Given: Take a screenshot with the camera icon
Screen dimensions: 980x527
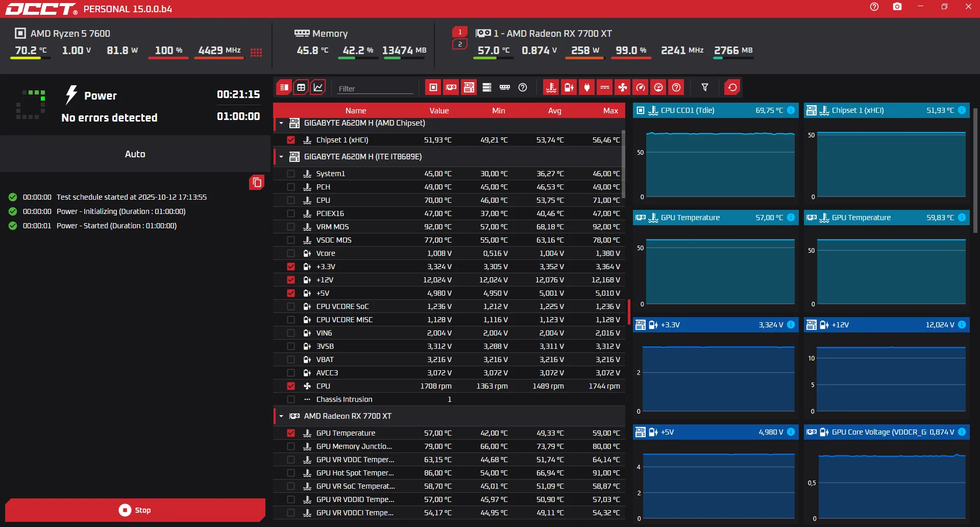Looking at the screenshot, I should click(x=897, y=7).
